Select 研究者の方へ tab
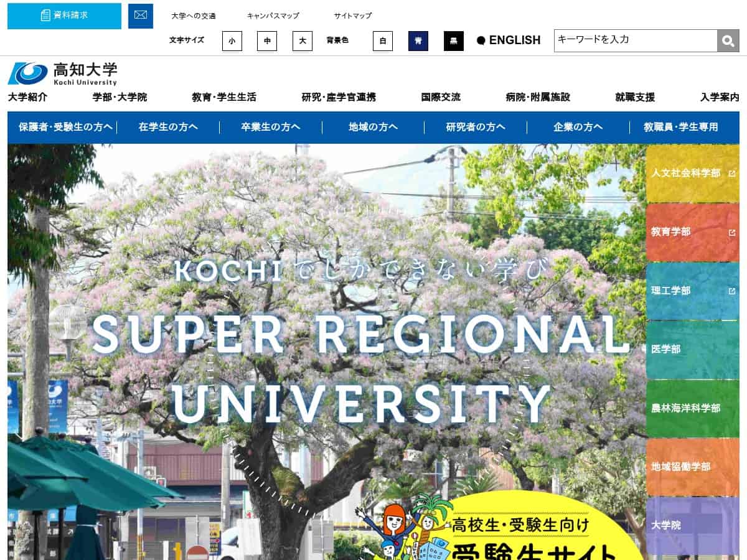The height and width of the screenshot is (560, 747). pos(476,127)
